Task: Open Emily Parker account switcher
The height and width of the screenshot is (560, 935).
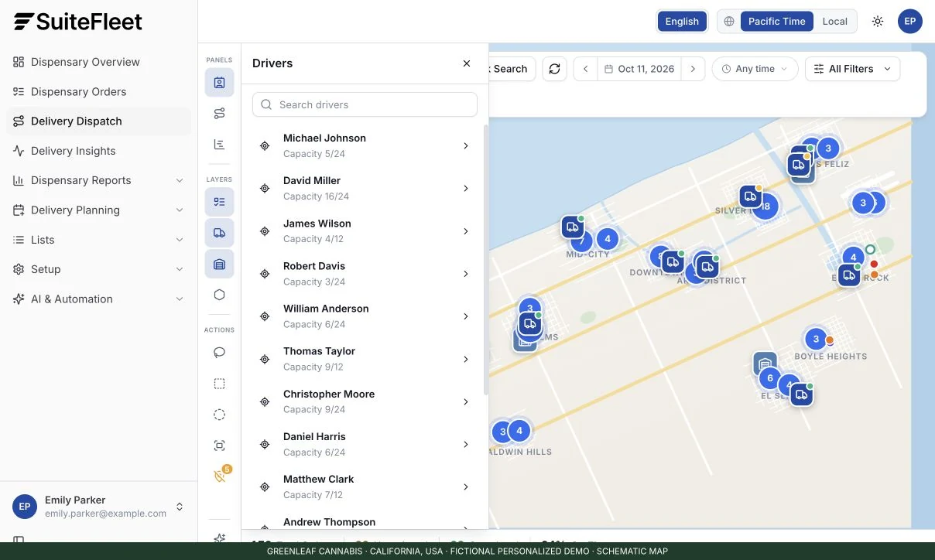Action: [x=98, y=507]
